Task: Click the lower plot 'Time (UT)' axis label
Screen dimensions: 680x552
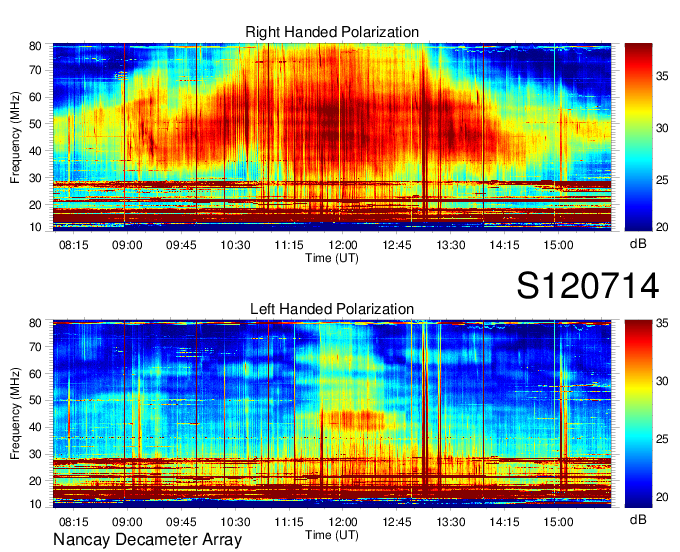Action: tap(332, 535)
